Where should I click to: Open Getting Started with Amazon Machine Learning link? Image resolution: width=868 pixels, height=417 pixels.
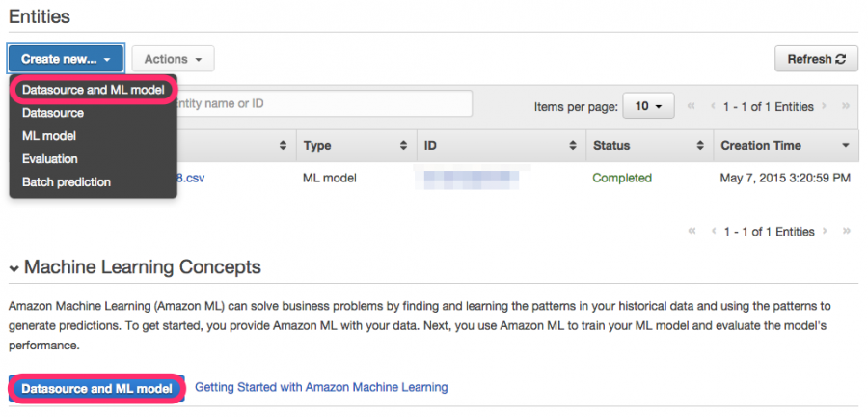click(x=321, y=387)
